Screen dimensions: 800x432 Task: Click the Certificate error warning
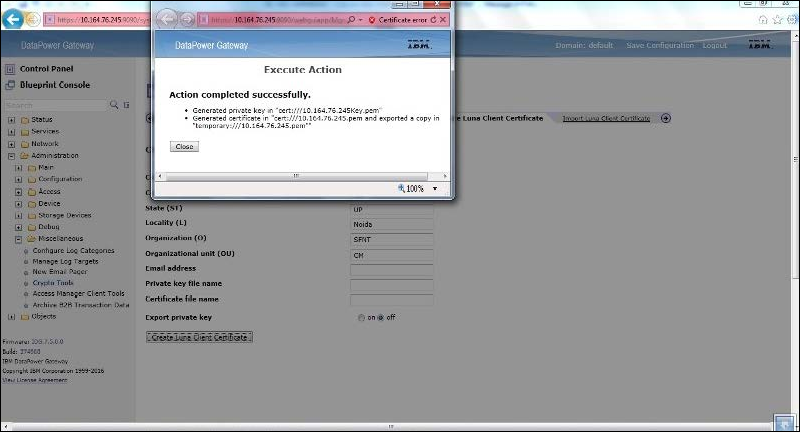tap(397, 20)
